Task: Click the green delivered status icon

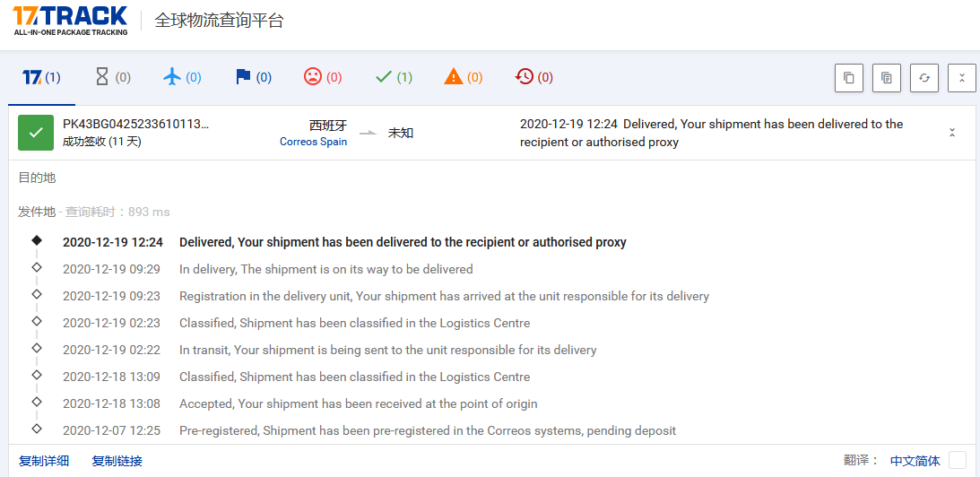Action: (x=36, y=133)
